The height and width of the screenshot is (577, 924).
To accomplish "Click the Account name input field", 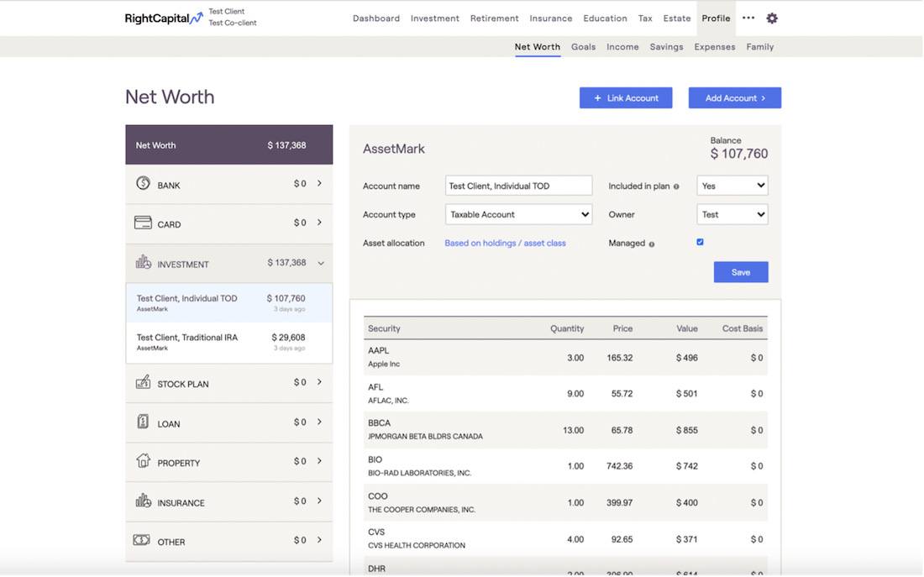I will tap(518, 186).
